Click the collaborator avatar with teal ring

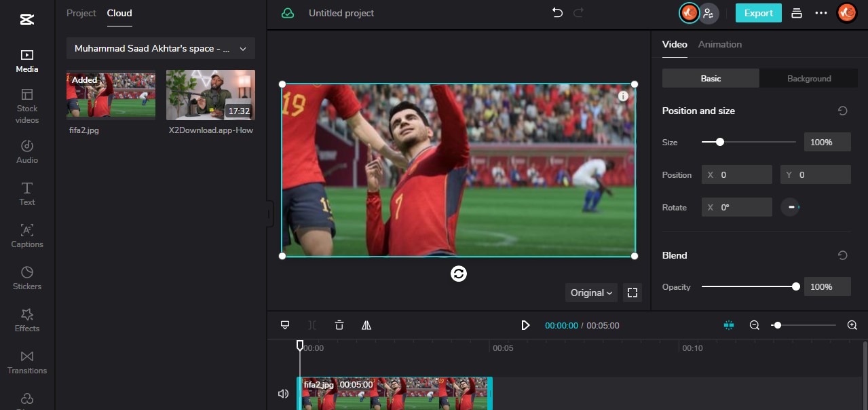pyautogui.click(x=689, y=13)
